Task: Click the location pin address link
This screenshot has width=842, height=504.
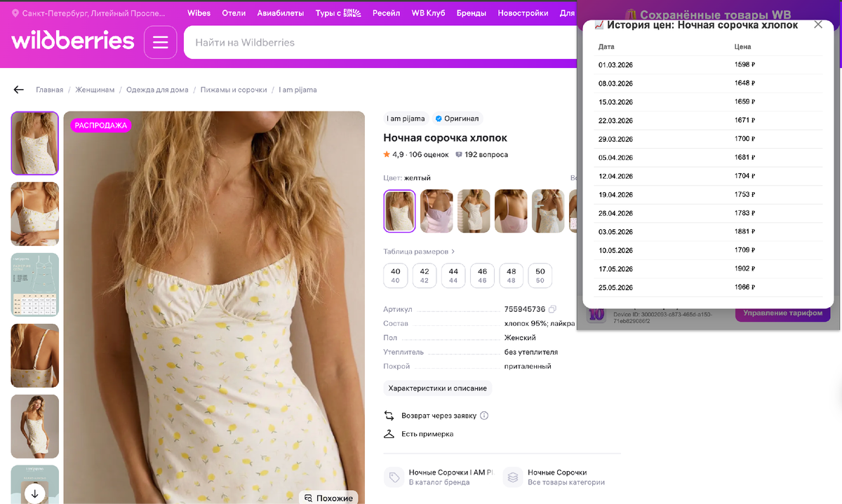Action: 90,13
